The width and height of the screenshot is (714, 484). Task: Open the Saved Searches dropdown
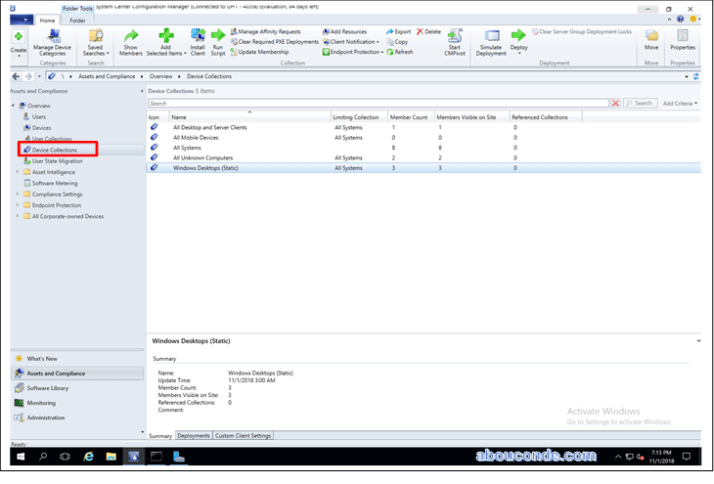(95, 42)
